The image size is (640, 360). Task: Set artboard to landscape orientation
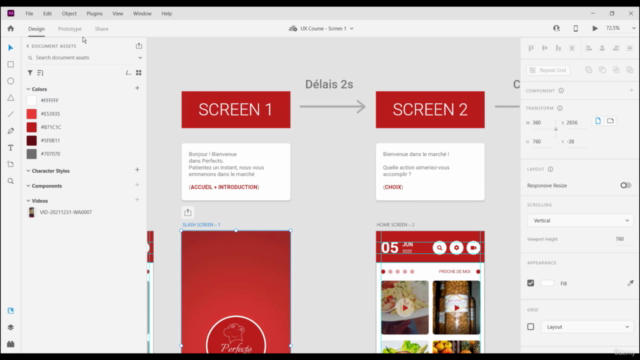[x=610, y=121]
